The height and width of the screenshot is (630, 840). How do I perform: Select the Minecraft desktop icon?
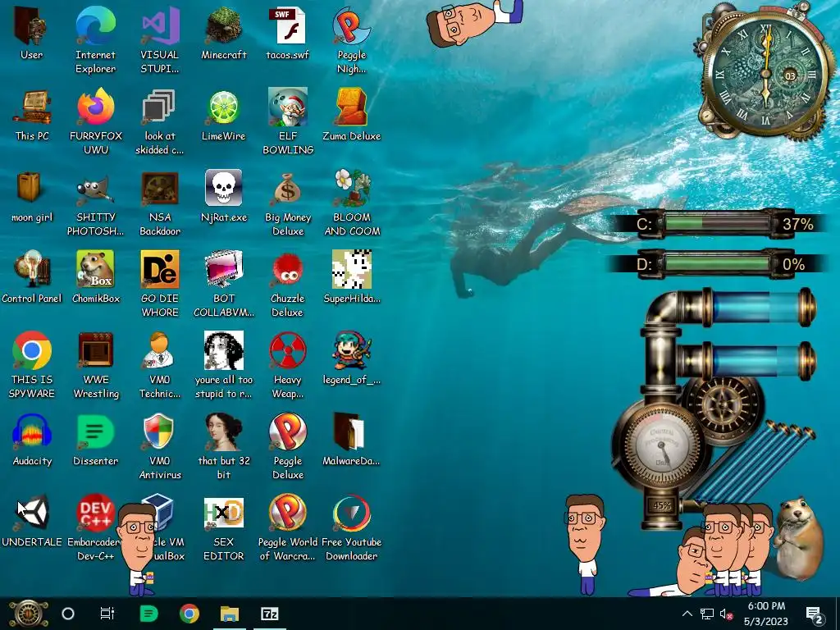[223, 33]
